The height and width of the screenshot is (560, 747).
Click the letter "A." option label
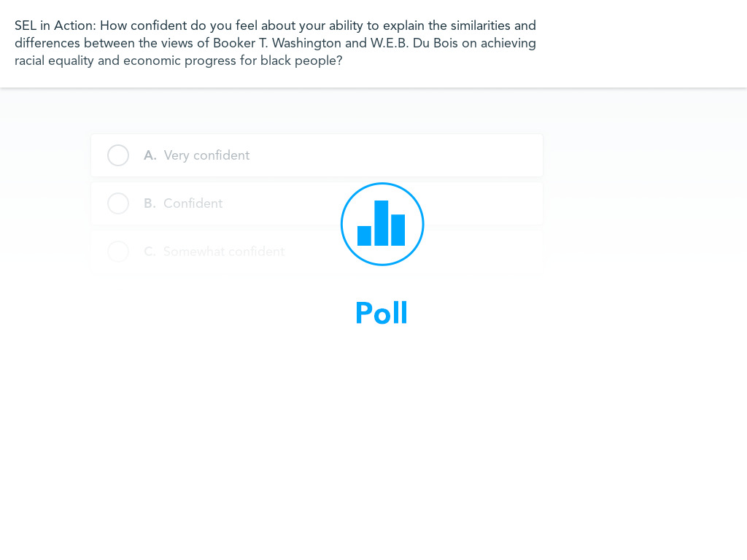click(150, 155)
